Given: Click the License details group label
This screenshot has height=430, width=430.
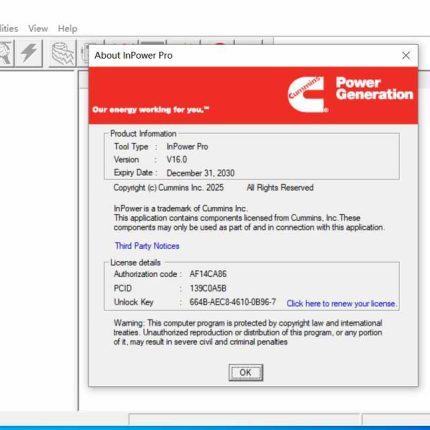Looking at the screenshot, I should 135,263.
